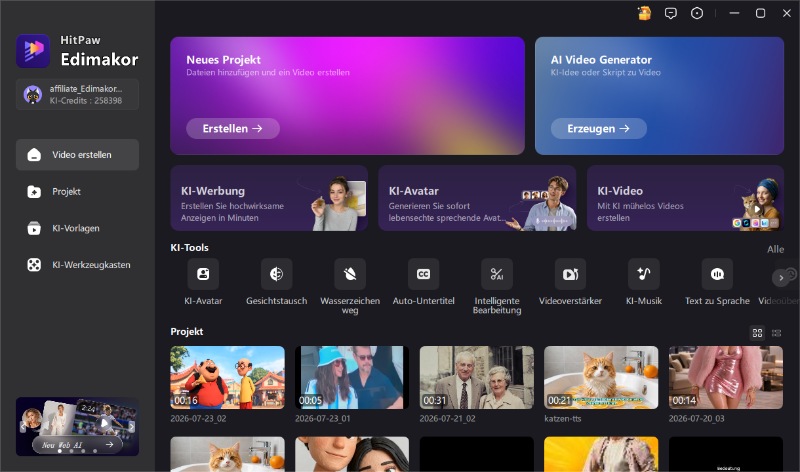Open the KI-Musik tool
Viewport: 800px width, 472px height.
[x=644, y=274]
